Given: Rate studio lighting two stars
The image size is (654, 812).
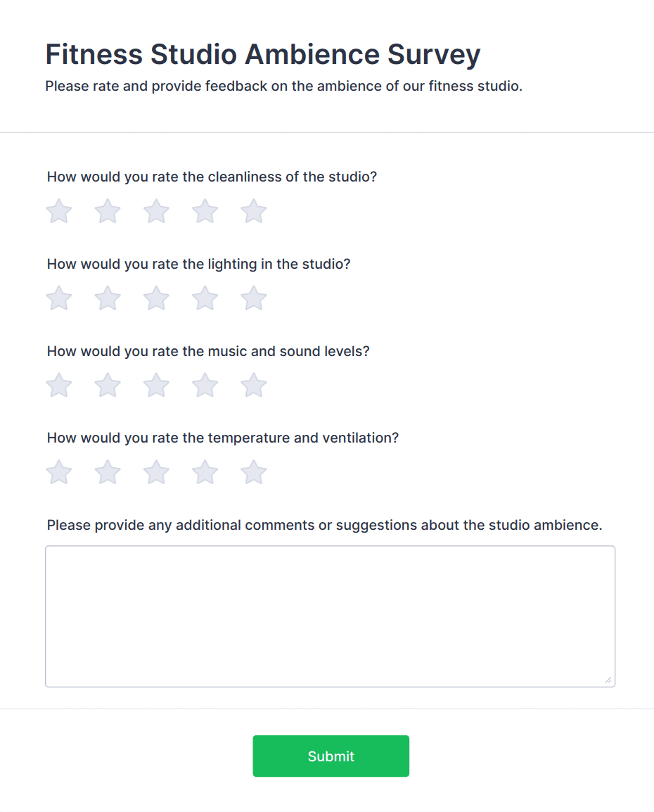Looking at the screenshot, I should 108,298.
